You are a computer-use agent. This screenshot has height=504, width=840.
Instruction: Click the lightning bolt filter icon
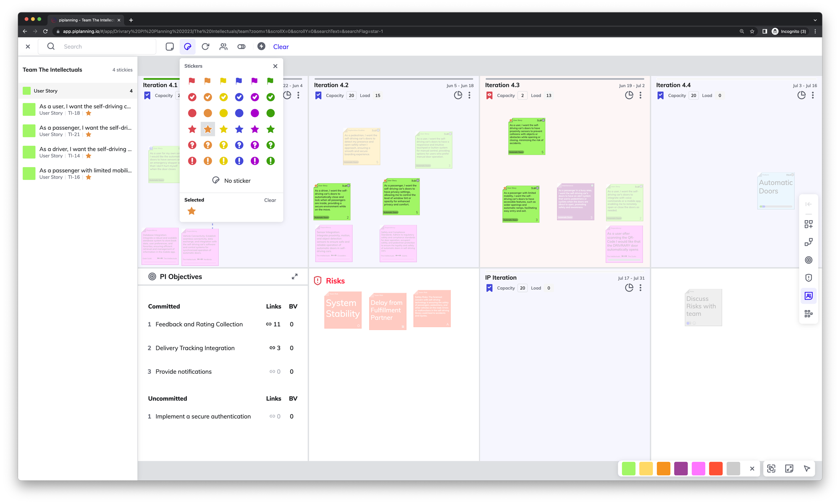(261, 47)
